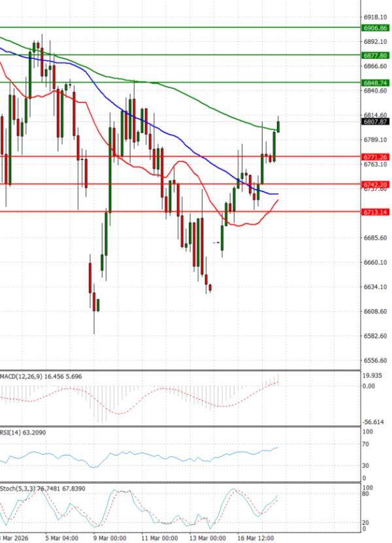
Task: Select the 6877.80 resistance level label
Action: (375, 56)
